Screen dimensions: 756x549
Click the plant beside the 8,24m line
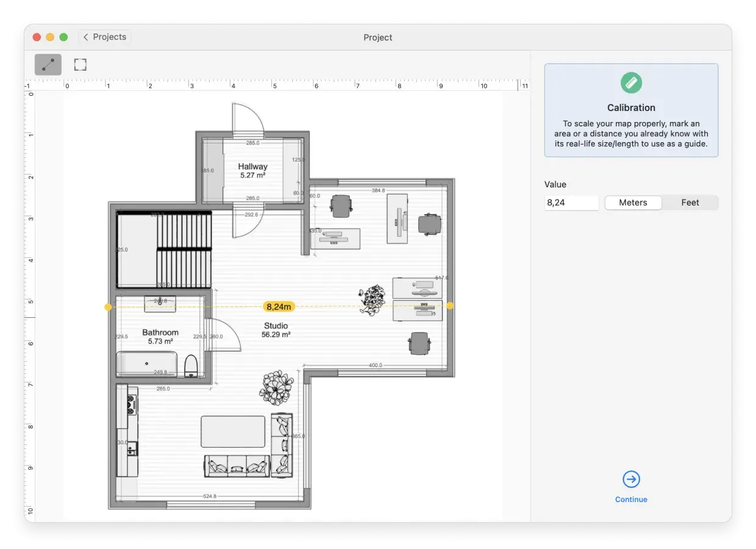(x=372, y=300)
